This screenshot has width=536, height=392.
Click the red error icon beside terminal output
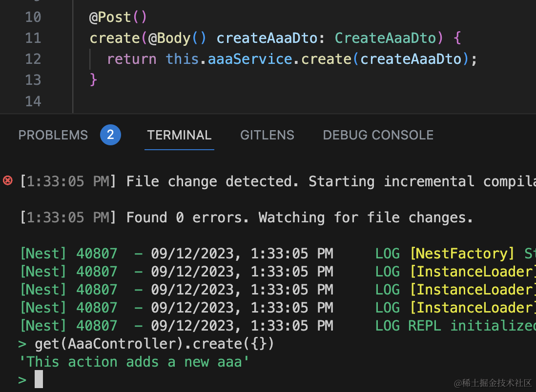8,181
